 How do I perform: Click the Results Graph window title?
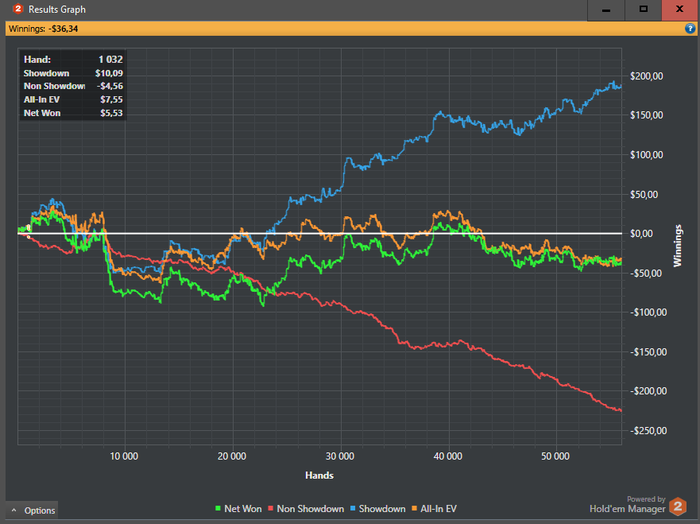click(x=57, y=9)
